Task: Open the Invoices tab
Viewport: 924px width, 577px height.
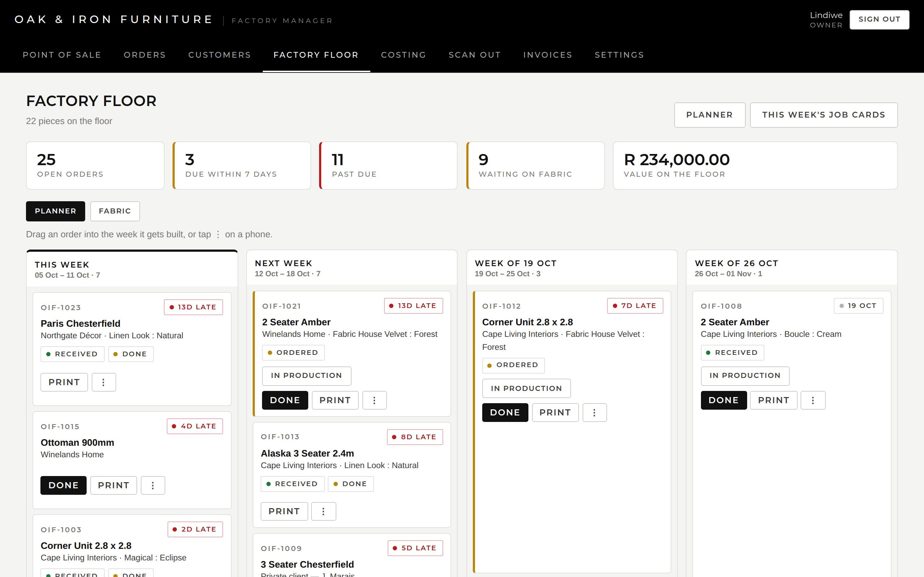Action: pos(548,55)
